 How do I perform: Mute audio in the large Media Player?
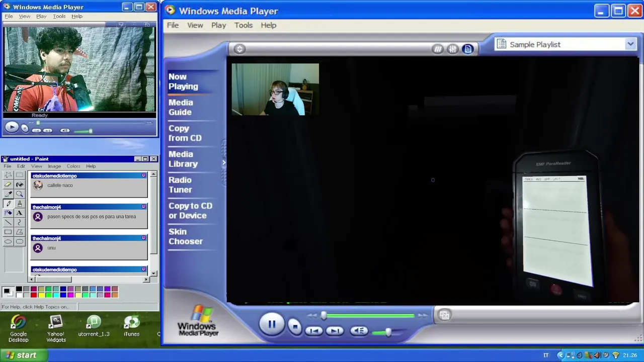click(359, 331)
